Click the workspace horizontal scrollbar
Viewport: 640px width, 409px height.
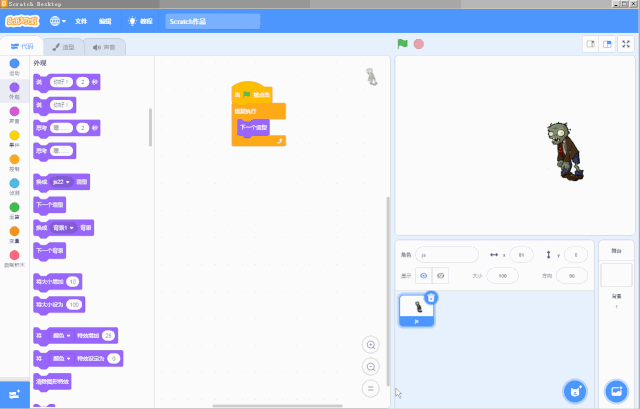278,406
